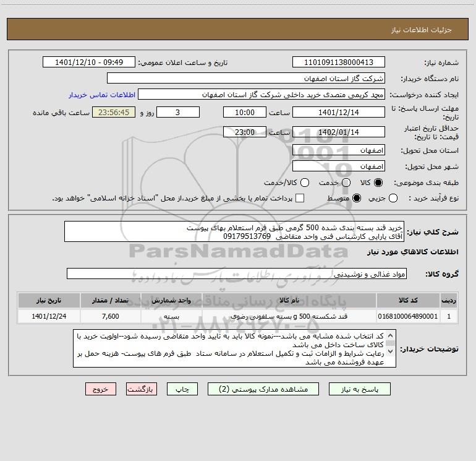Click the quantity cell 7,600
Screen dimensions: 476x461
point(111,316)
